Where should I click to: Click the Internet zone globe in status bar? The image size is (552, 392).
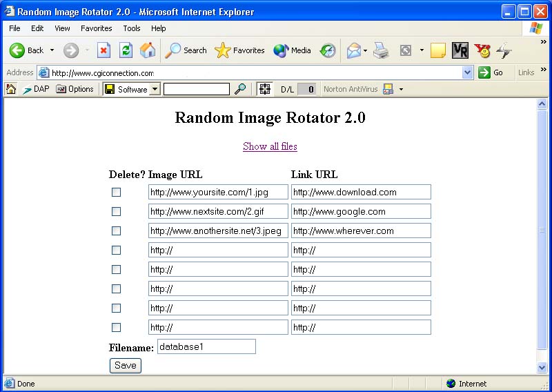(x=451, y=384)
